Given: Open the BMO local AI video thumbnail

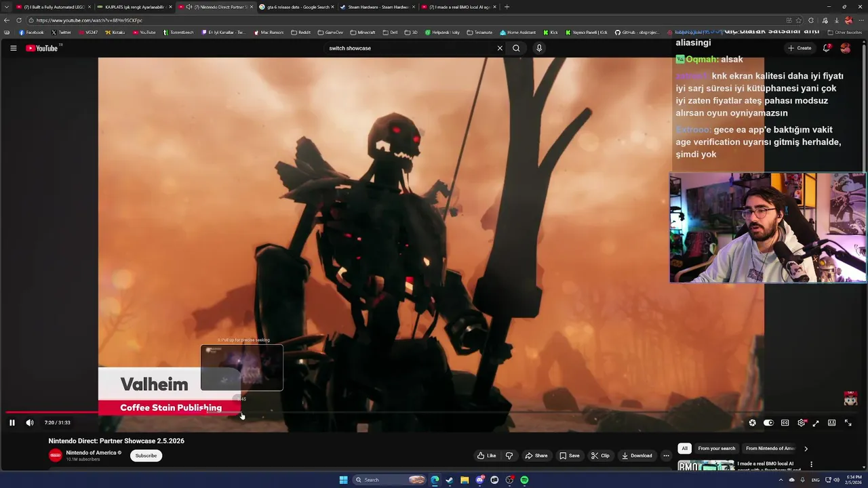Looking at the screenshot, I should click(706, 466).
